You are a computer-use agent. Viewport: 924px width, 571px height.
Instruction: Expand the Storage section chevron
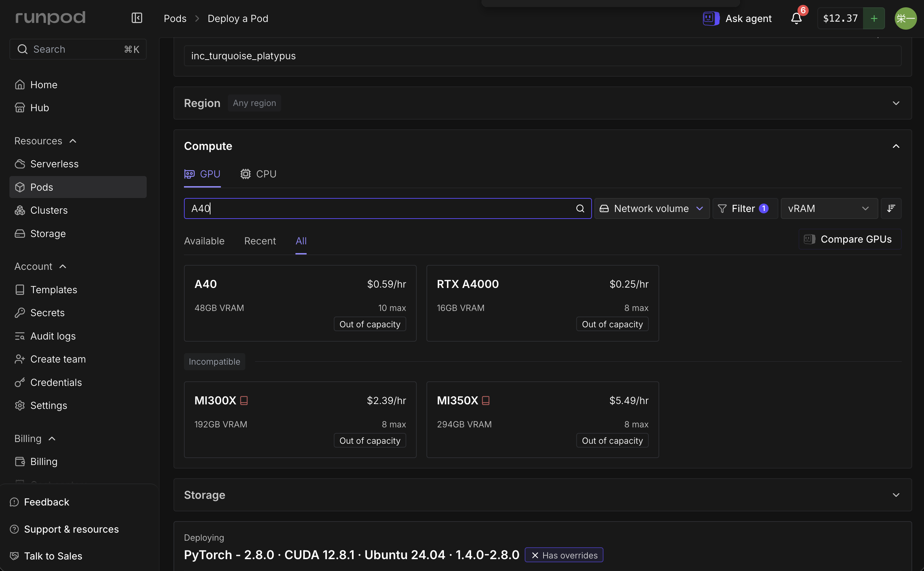[896, 495]
